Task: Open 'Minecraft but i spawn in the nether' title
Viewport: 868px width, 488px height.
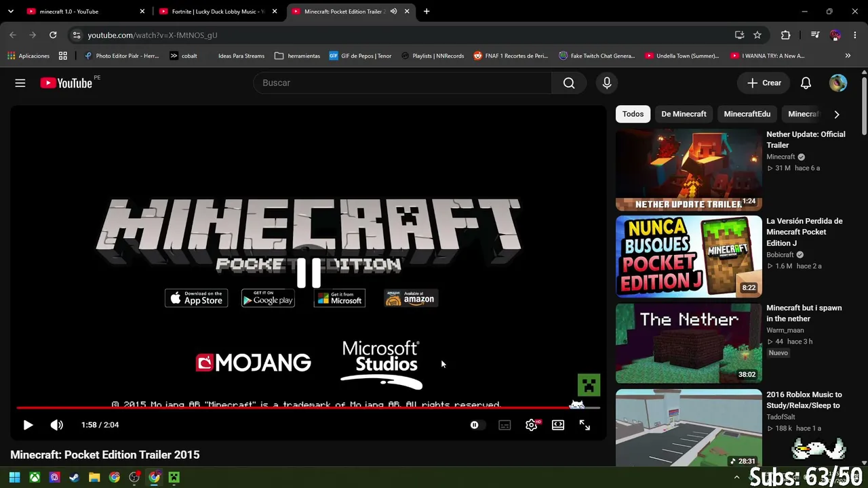Action: 804,313
